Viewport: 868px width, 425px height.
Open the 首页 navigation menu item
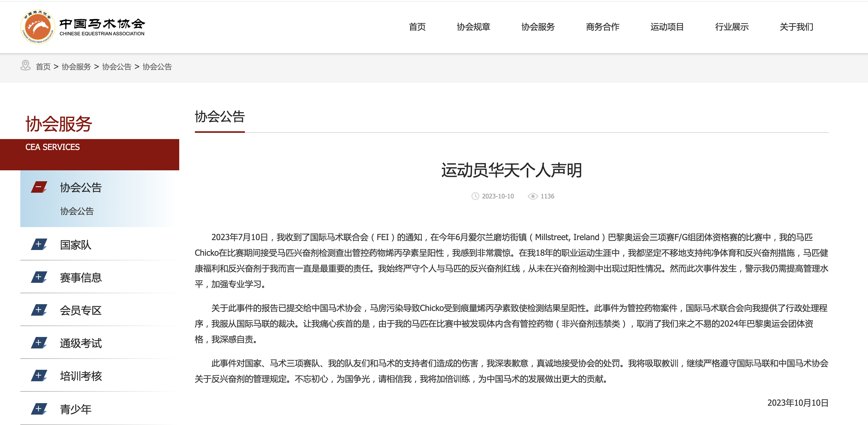[x=417, y=27]
